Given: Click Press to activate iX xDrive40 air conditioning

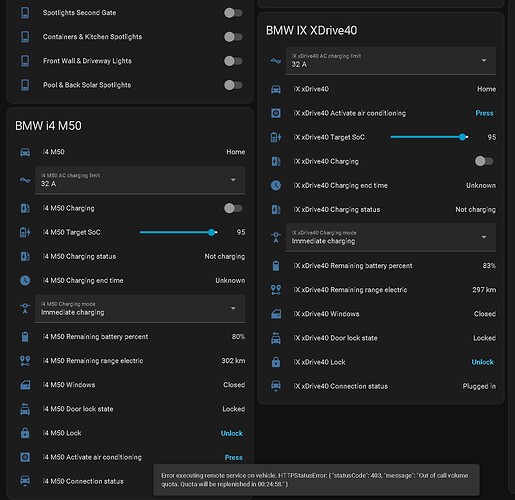Looking at the screenshot, I should [484, 113].
